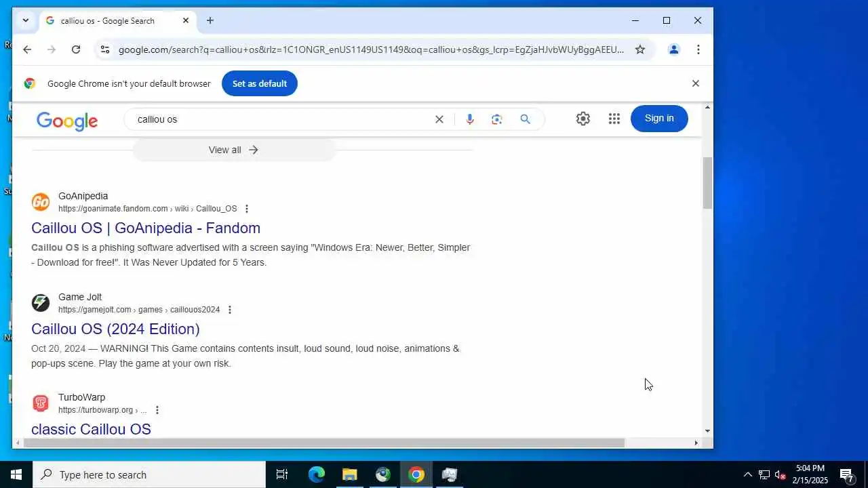Submit search with magnifier icon
Screen dimensions: 868x488
525,119
